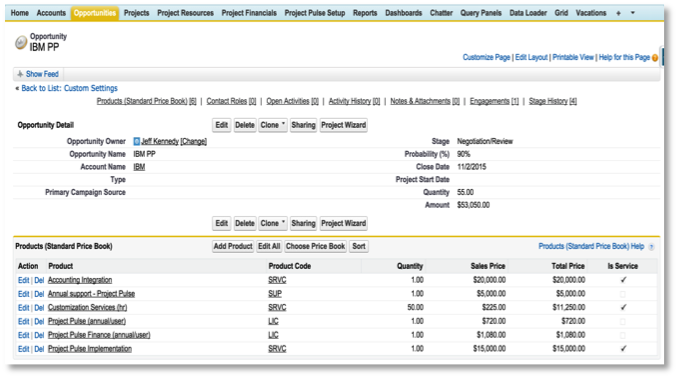Image resolution: width=678 pixels, height=378 pixels.
Task: Click Edit for Customization Services row
Action: 23,308
